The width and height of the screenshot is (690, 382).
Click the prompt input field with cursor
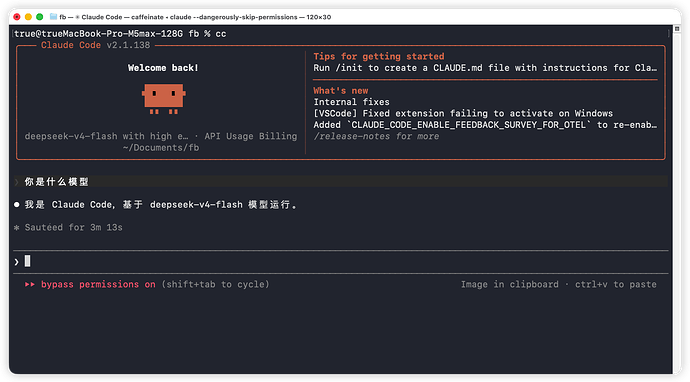(341, 262)
